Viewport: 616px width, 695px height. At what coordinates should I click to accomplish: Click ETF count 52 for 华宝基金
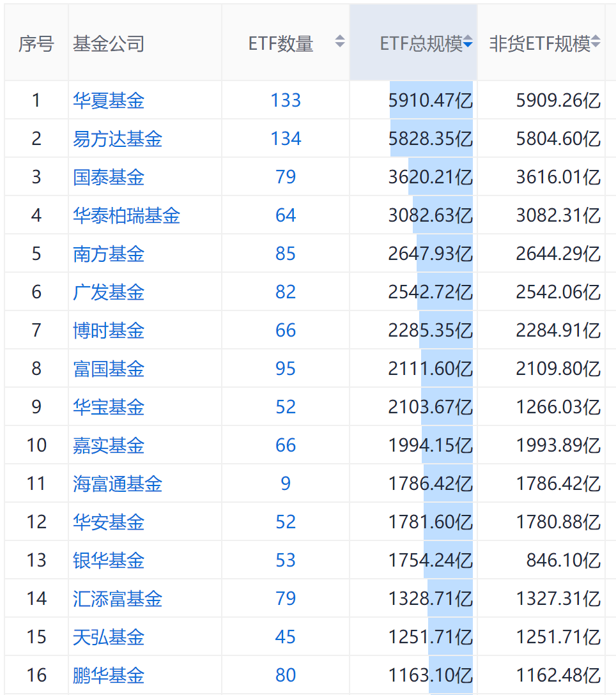pos(286,407)
